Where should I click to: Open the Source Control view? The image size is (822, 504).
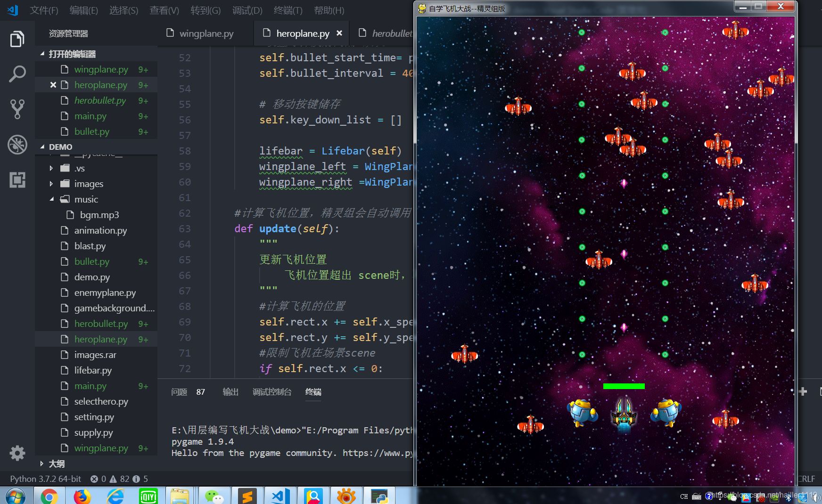(x=17, y=109)
